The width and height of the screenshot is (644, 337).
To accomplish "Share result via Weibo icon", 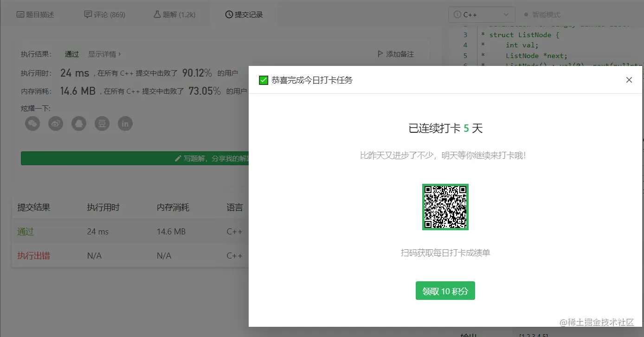I will coord(56,123).
